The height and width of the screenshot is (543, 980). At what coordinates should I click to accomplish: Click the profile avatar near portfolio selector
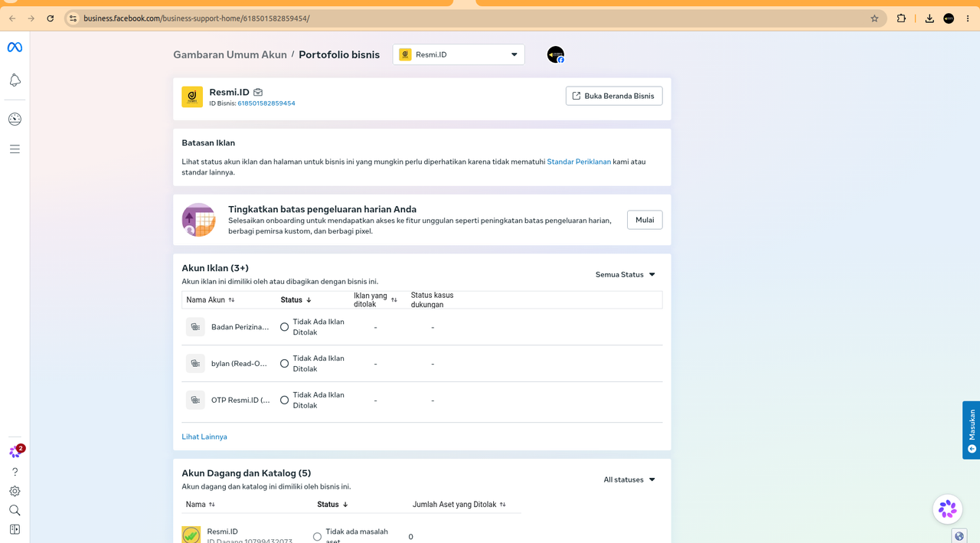[556, 55]
